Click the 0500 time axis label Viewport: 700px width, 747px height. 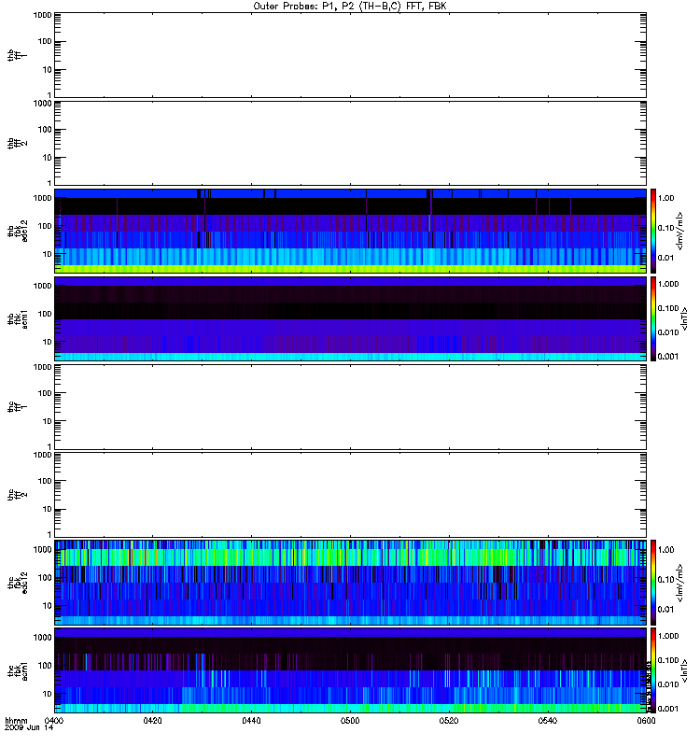pyautogui.click(x=350, y=720)
